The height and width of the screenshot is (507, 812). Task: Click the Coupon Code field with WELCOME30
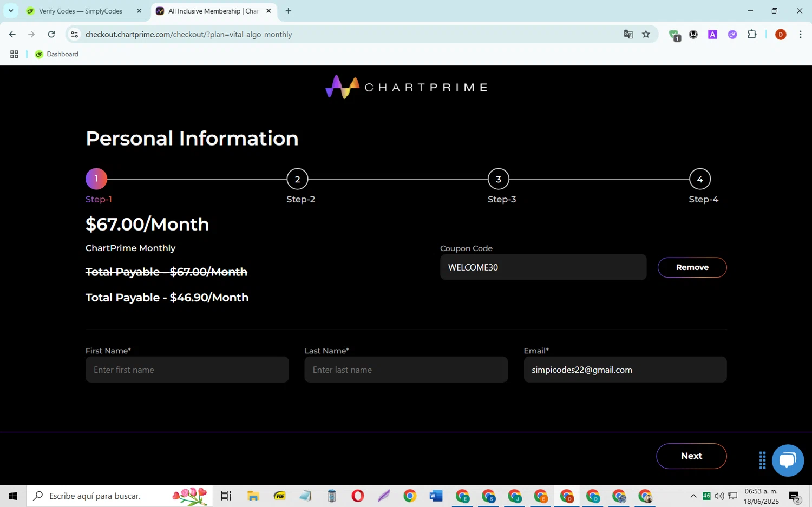pyautogui.click(x=543, y=267)
